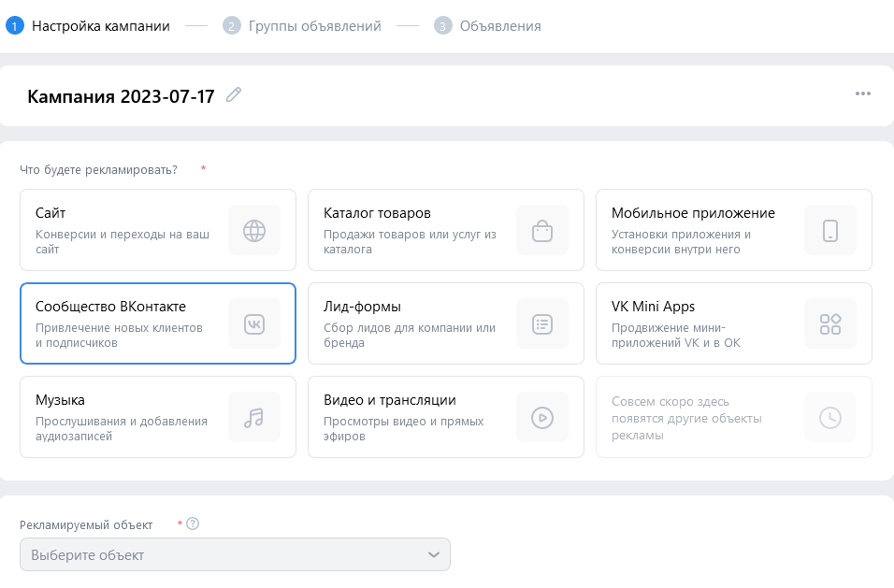This screenshot has height=588, width=894.
Task: Click the shopping bag icon for Каталог товаров
Action: (542, 230)
